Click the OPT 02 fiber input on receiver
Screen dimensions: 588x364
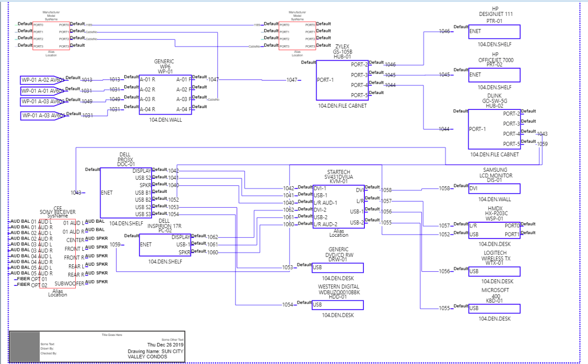pos(39,285)
